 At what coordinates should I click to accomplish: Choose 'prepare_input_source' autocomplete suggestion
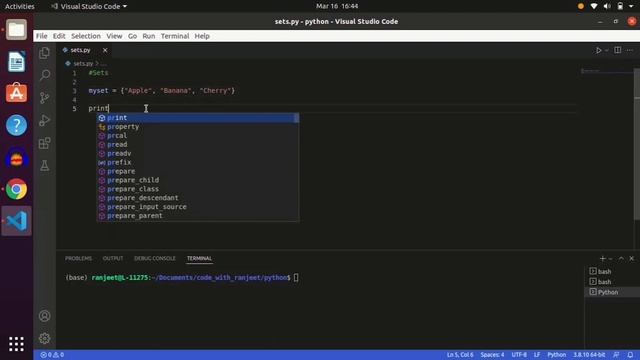(x=198, y=207)
